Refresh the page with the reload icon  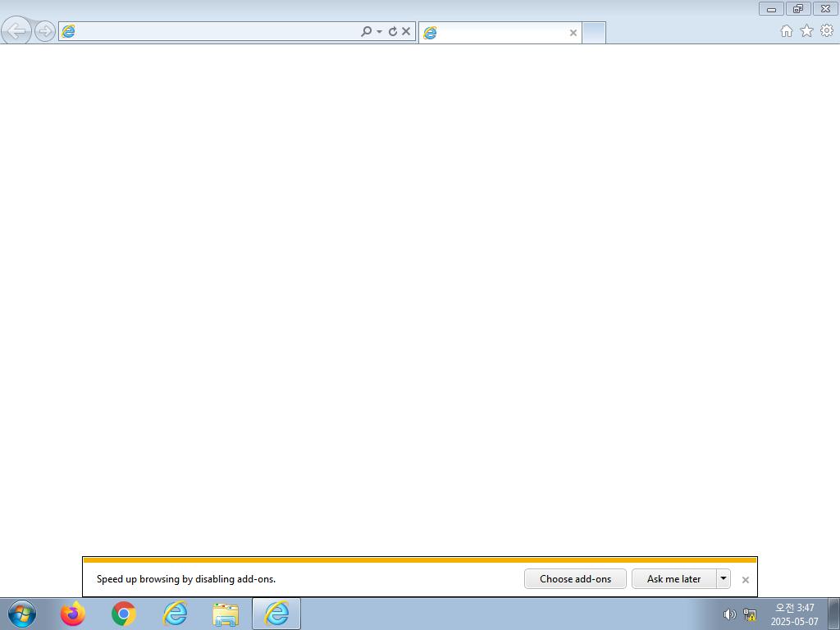click(393, 31)
